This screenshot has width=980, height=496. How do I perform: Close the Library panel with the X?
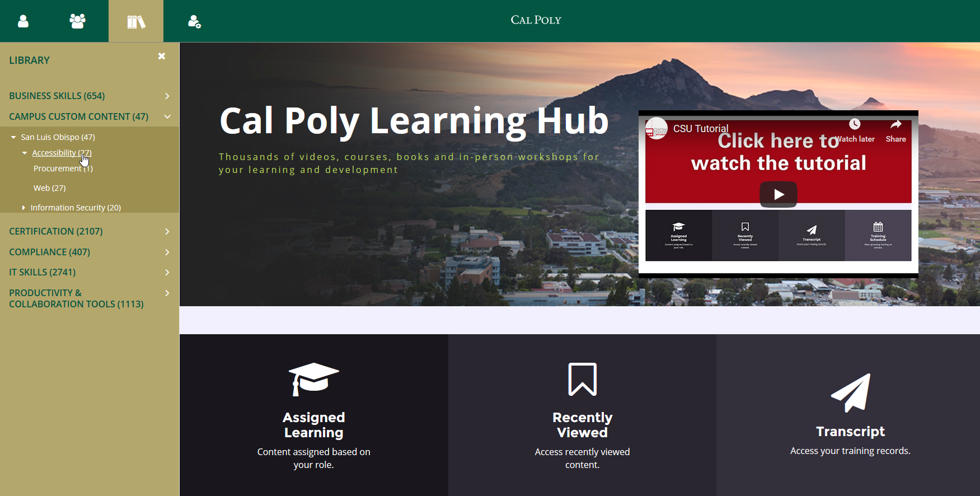[x=162, y=56]
